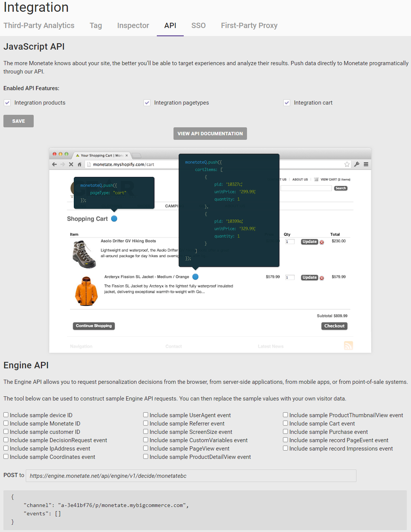Check Include sample IpAddress event
Image resolution: width=411 pixels, height=532 pixels.
(6, 448)
